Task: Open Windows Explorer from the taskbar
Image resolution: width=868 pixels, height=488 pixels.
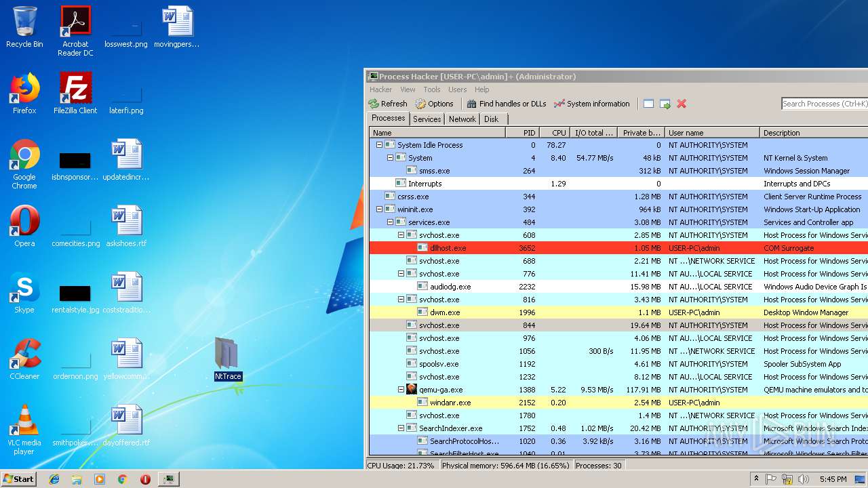Action: pyautogui.click(x=77, y=479)
